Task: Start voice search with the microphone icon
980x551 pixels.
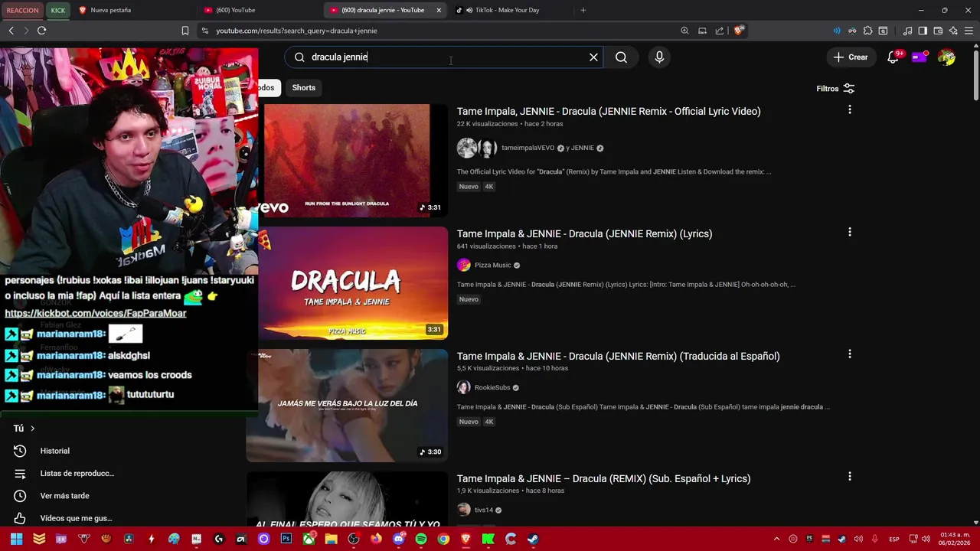Action: coord(659,57)
